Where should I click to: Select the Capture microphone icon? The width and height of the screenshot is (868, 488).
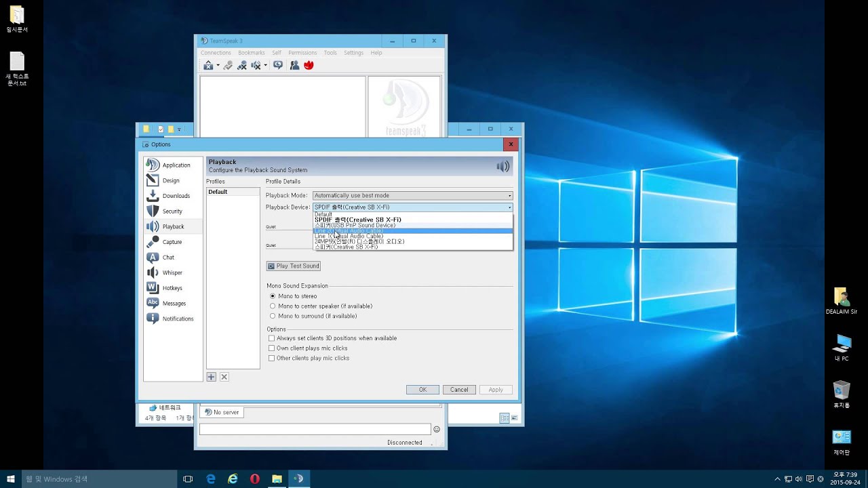tap(153, 242)
